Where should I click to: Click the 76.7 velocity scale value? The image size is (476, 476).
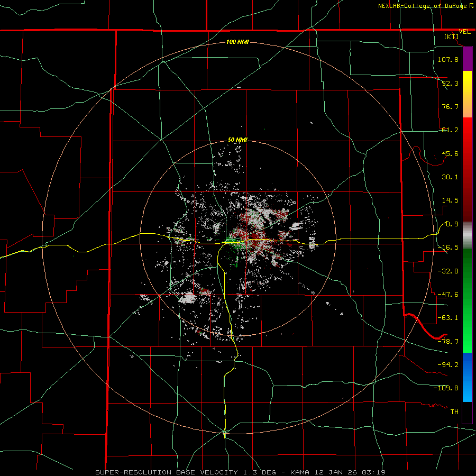pos(450,106)
